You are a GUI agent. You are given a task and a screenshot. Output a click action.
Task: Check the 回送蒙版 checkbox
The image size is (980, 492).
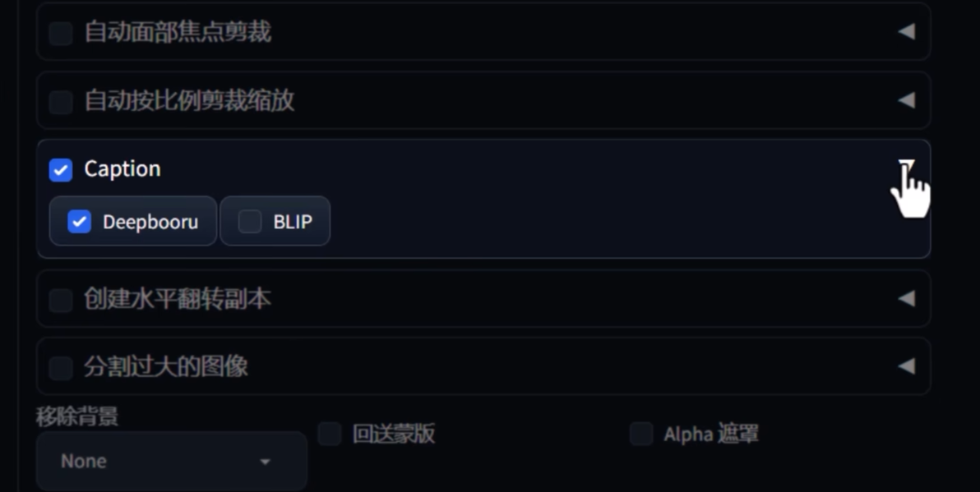pos(330,434)
